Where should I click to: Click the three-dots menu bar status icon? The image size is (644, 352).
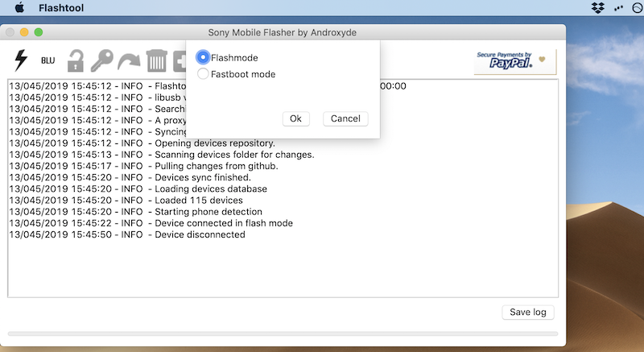coord(619,8)
